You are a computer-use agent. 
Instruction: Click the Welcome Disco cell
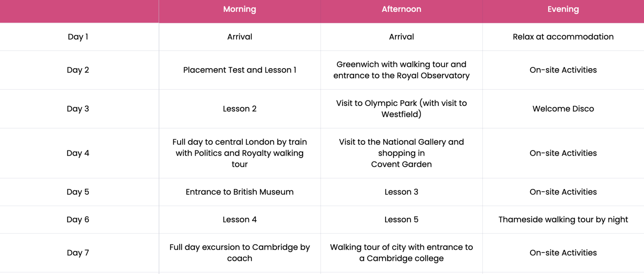(563, 109)
